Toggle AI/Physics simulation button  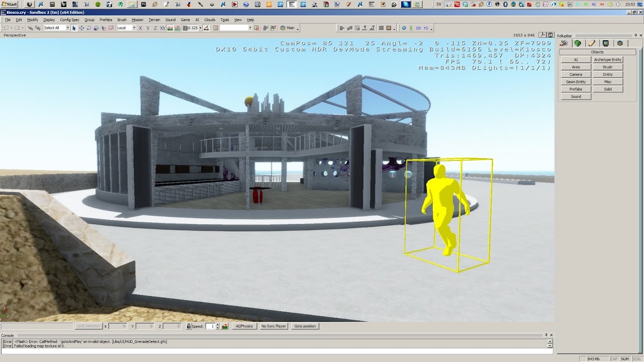coord(244,326)
